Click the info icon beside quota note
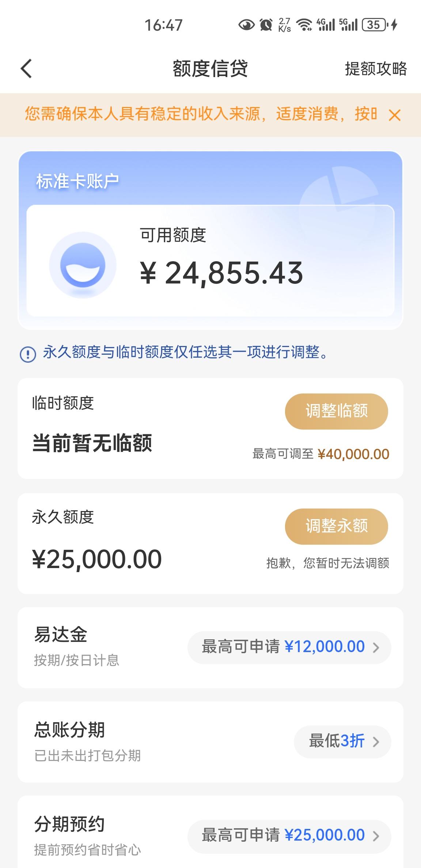This screenshot has width=421, height=868. tap(28, 354)
